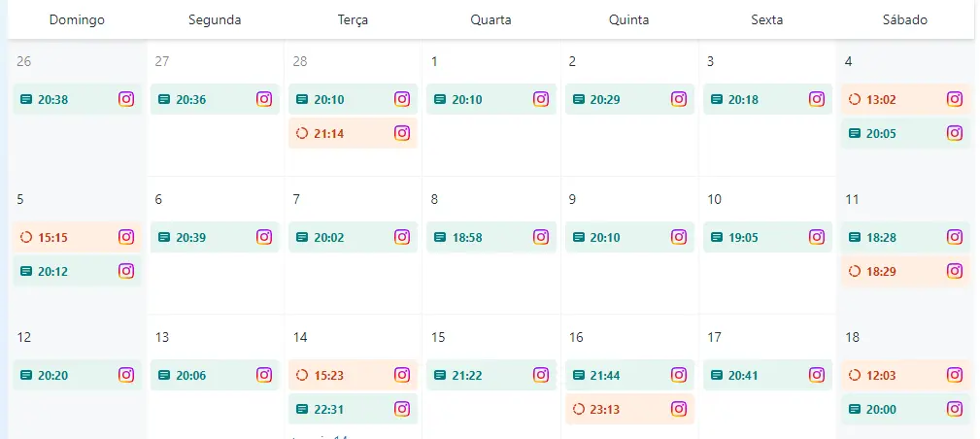
Task: Select day 6 in the calendar
Action: (158, 199)
